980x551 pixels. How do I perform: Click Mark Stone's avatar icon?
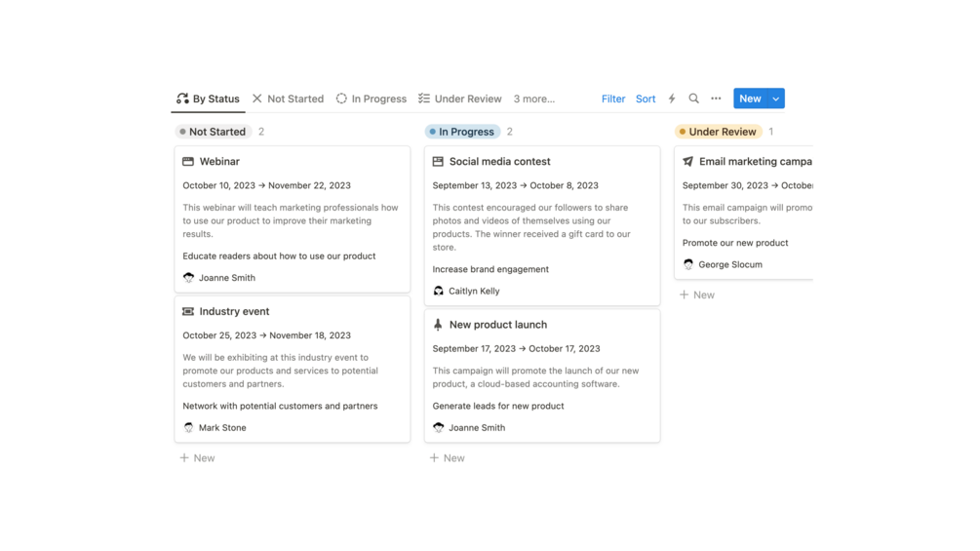(x=189, y=427)
